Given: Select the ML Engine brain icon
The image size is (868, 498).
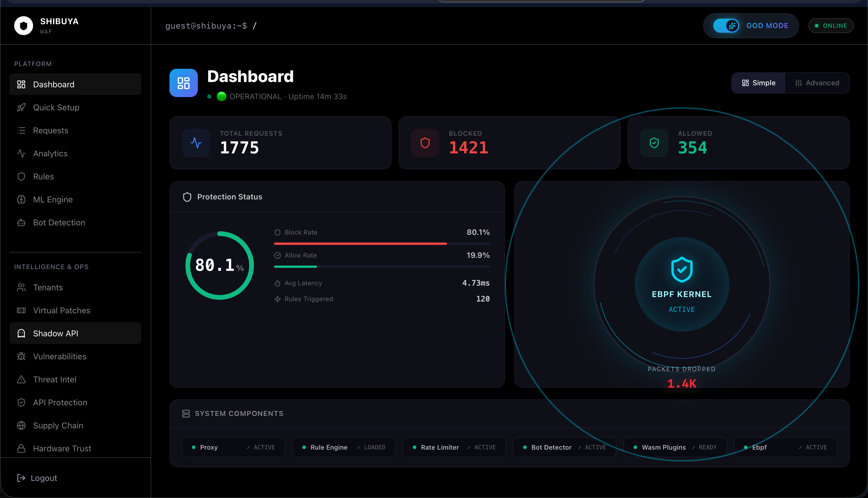Looking at the screenshot, I should 21,199.
